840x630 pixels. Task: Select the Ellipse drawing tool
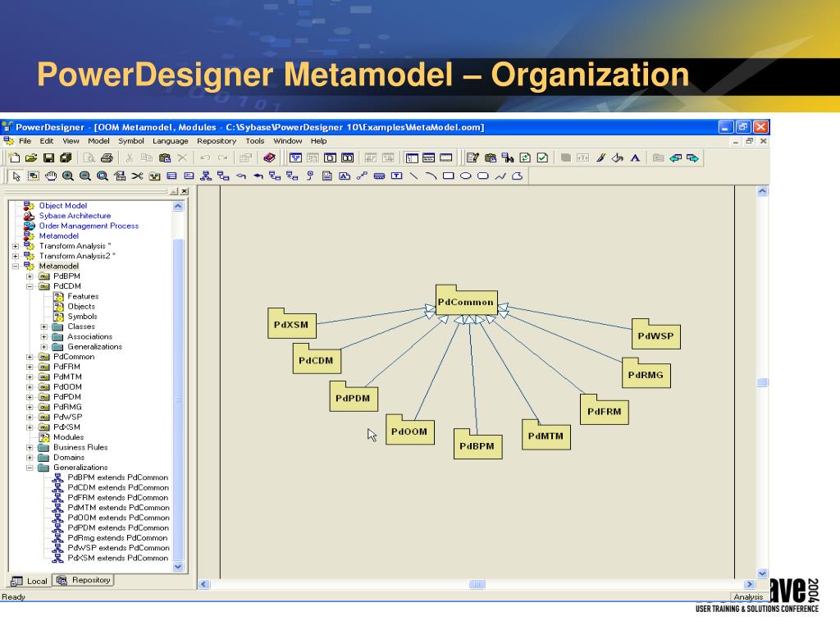pos(466,176)
